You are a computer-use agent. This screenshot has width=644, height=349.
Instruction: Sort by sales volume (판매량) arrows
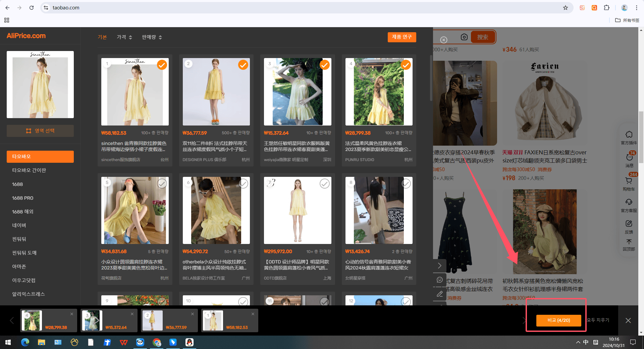152,37
